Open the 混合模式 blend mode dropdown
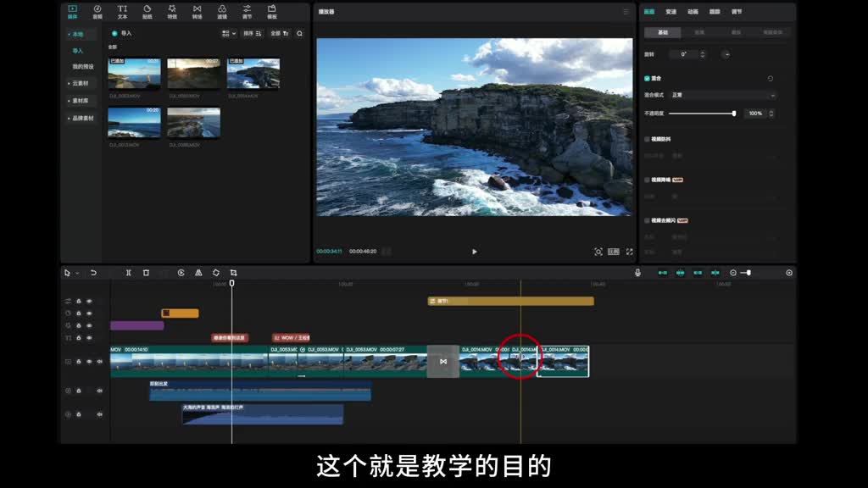The width and height of the screenshot is (868, 488). [x=722, y=95]
